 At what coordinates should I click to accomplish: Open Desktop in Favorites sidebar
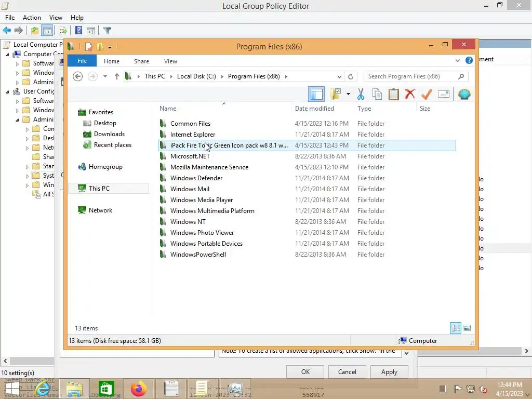click(105, 123)
